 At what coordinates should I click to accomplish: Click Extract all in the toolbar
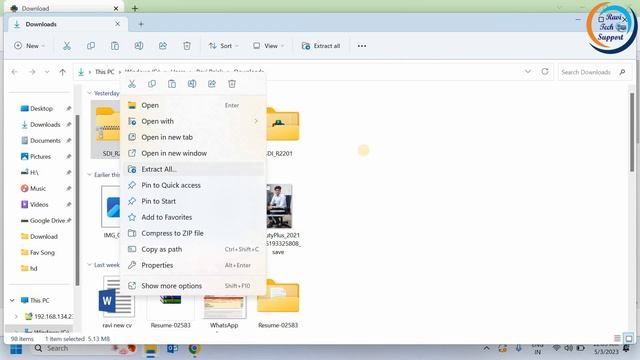321,46
